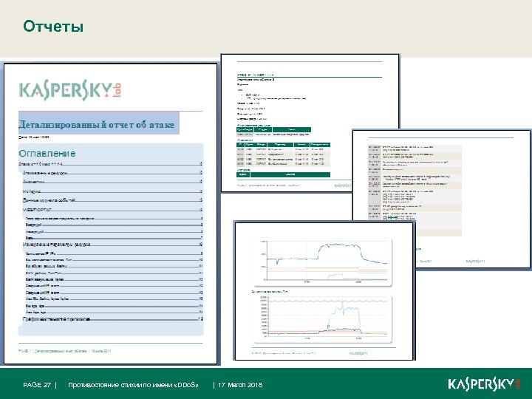
Task: Click the Kaspersky lab logo on report cover
Action: [x=70, y=90]
